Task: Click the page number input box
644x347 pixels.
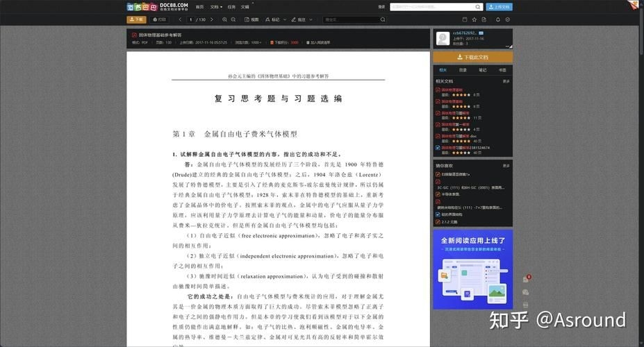Action: pos(190,19)
